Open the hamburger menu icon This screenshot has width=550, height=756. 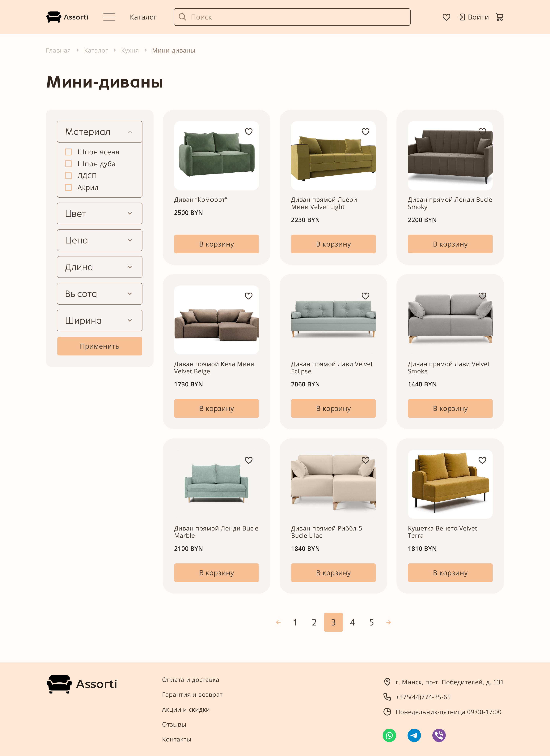[109, 17]
